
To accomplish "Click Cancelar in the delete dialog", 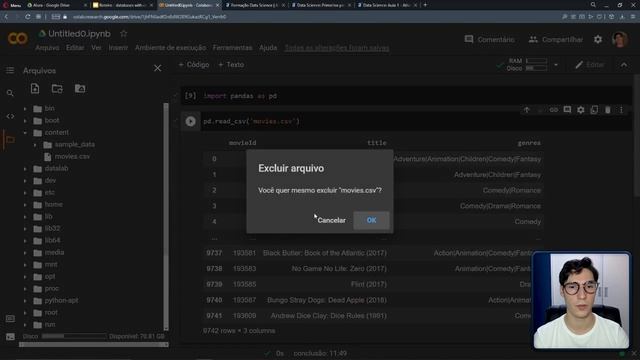I will (x=331, y=220).
